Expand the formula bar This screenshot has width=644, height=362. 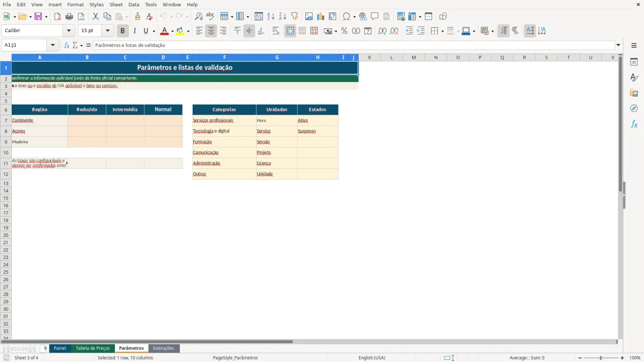tap(618, 46)
